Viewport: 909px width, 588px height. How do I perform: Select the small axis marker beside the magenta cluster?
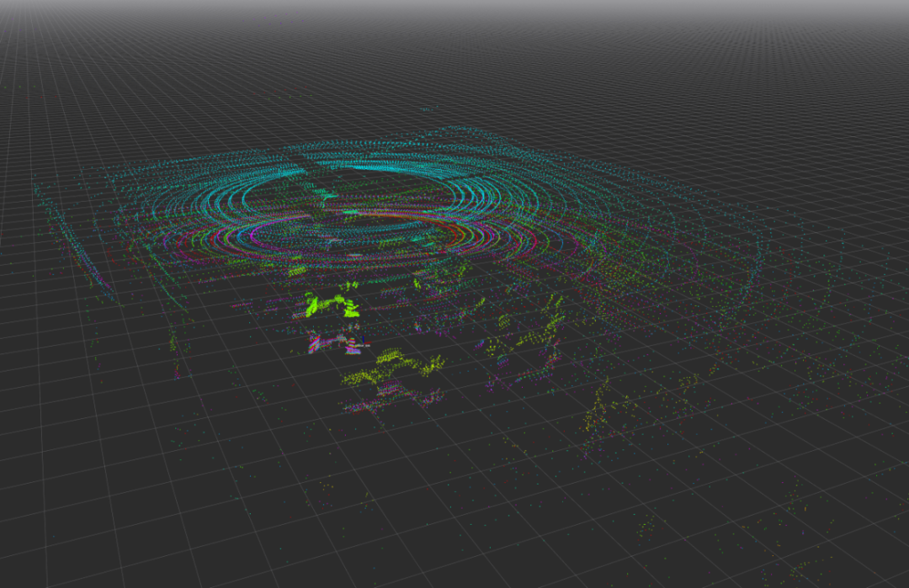click(363, 342)
